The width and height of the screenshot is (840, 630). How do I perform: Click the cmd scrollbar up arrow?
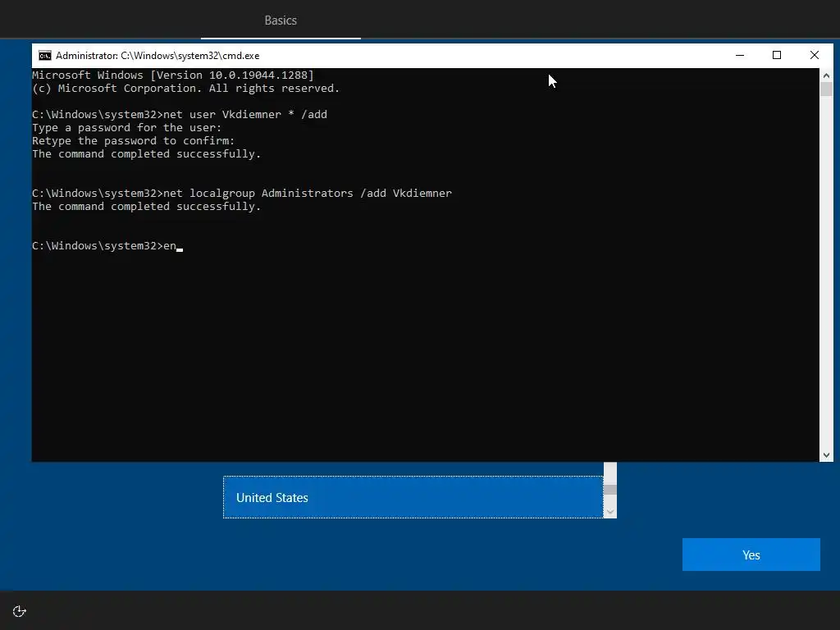pos(826,75)
